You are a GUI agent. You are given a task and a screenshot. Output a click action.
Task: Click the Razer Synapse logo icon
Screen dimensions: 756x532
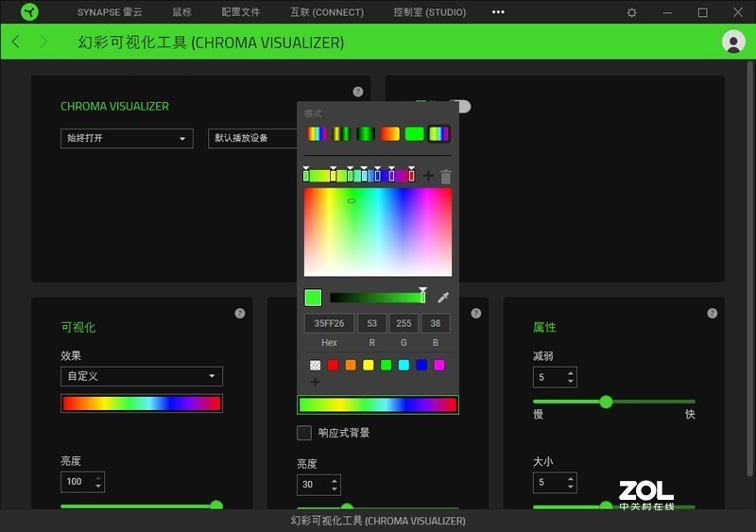point(29,12)
